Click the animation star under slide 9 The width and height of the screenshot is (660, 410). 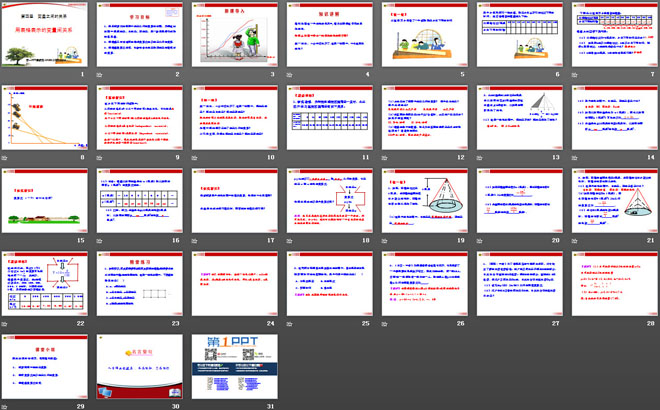coord(99,158)
